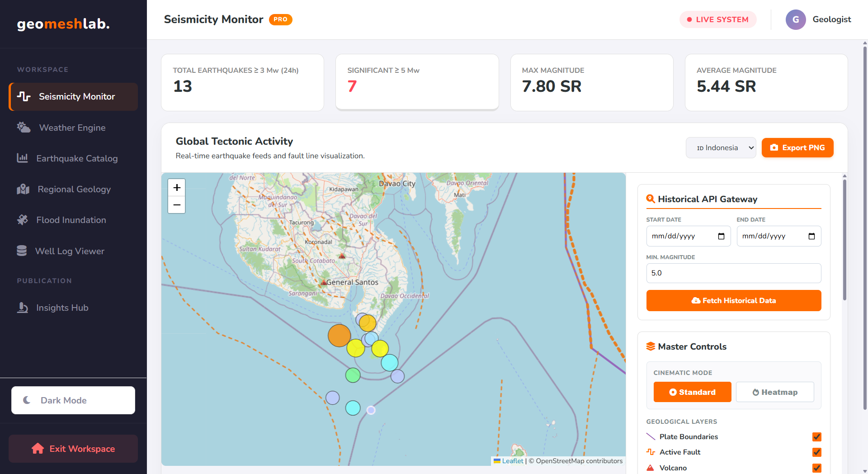Open the Seismicity Monitor workspace
The width and height of the screenshot is (868, 474).
click(x=73, y=96)
